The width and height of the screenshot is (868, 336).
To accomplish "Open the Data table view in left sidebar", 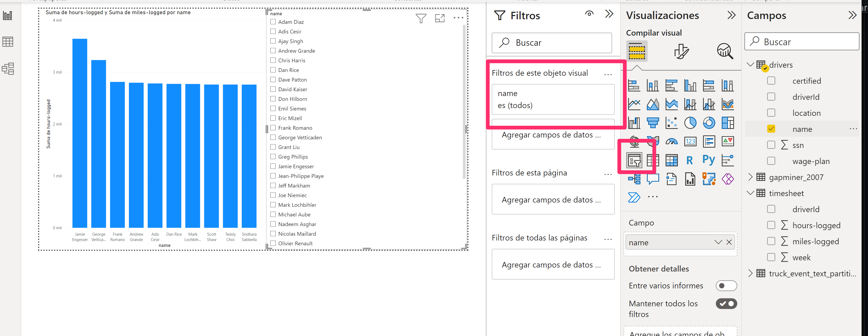I will [x=8, y=42].
